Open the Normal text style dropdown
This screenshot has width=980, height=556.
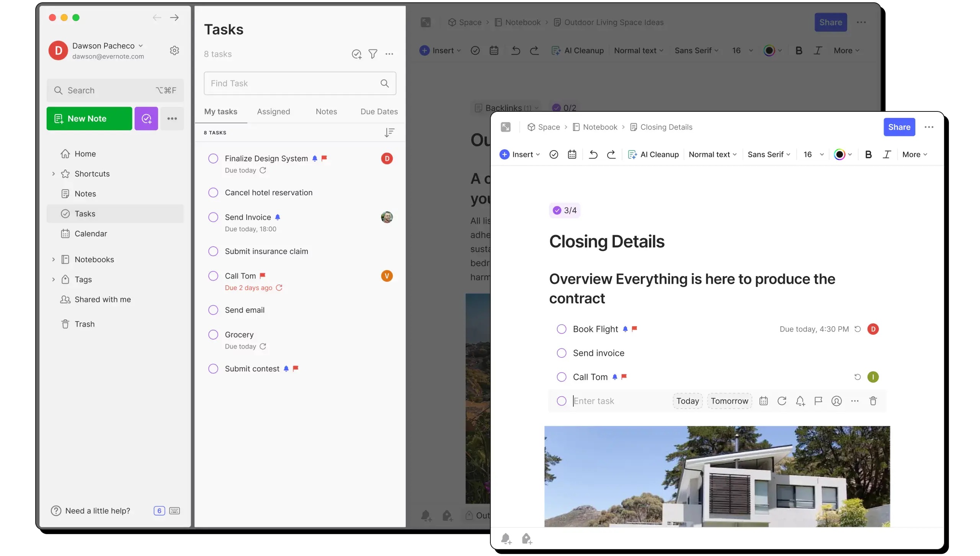coord(712,154)
